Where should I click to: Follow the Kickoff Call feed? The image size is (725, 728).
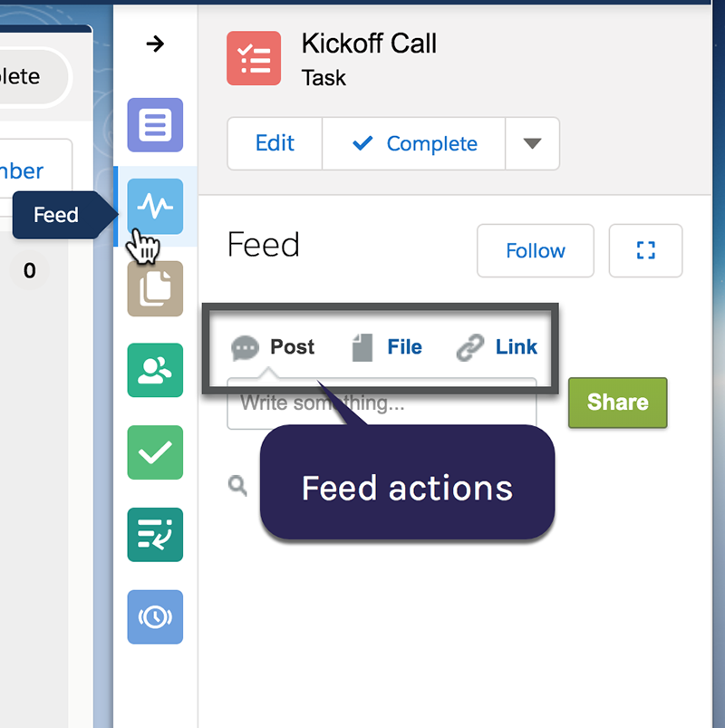(535, 250)
